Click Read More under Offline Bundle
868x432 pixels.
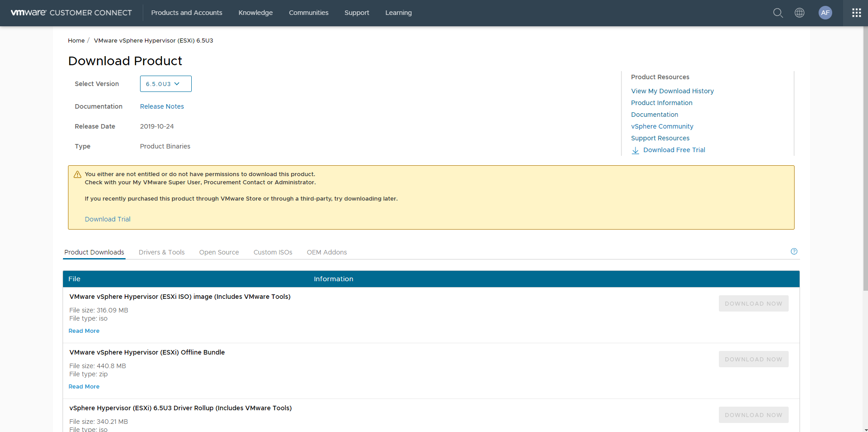pos(84,387)
